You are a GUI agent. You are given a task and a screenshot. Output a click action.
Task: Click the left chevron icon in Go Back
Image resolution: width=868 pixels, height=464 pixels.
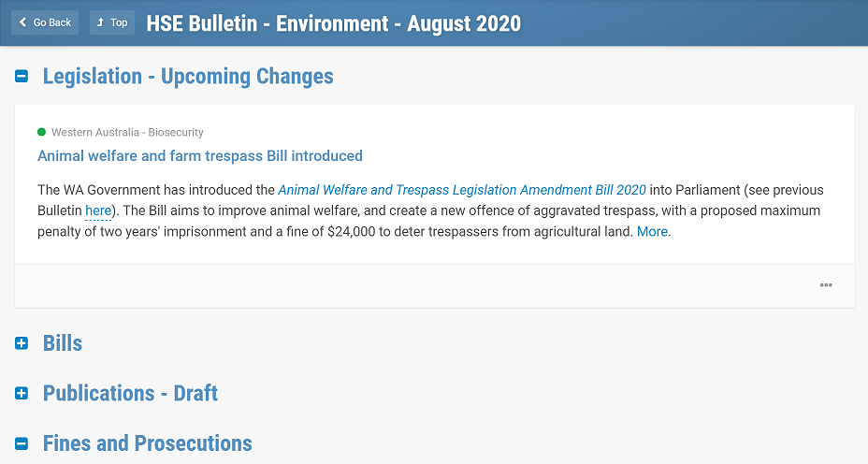point(22,22)
